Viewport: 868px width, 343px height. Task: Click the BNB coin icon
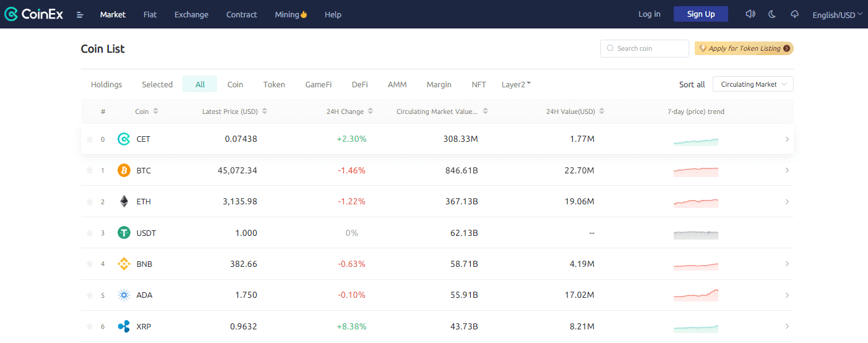point(124,264)
